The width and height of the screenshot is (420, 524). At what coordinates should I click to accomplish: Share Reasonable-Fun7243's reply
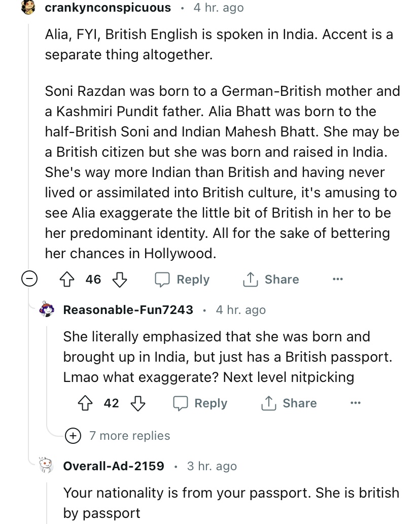289,403
